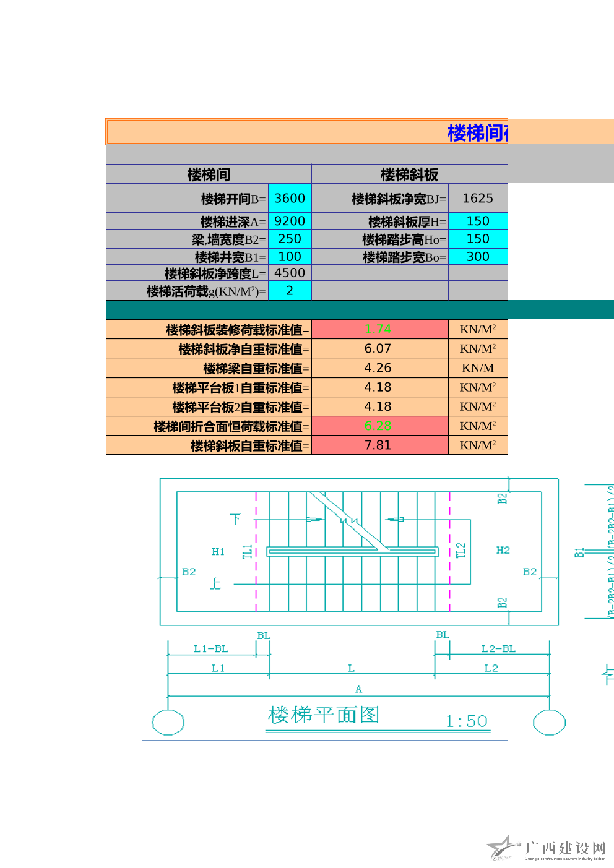Select the 楼梯开间B value 3600

point(290,198)
